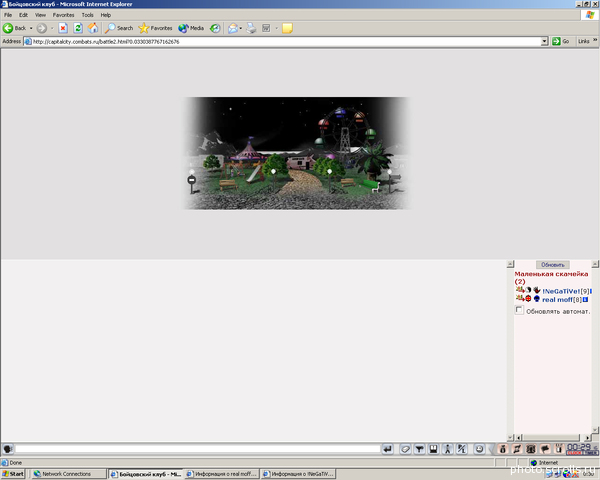Open the Edit button dropdown arrow
The image size is (600, 480).
click(276, 28)
